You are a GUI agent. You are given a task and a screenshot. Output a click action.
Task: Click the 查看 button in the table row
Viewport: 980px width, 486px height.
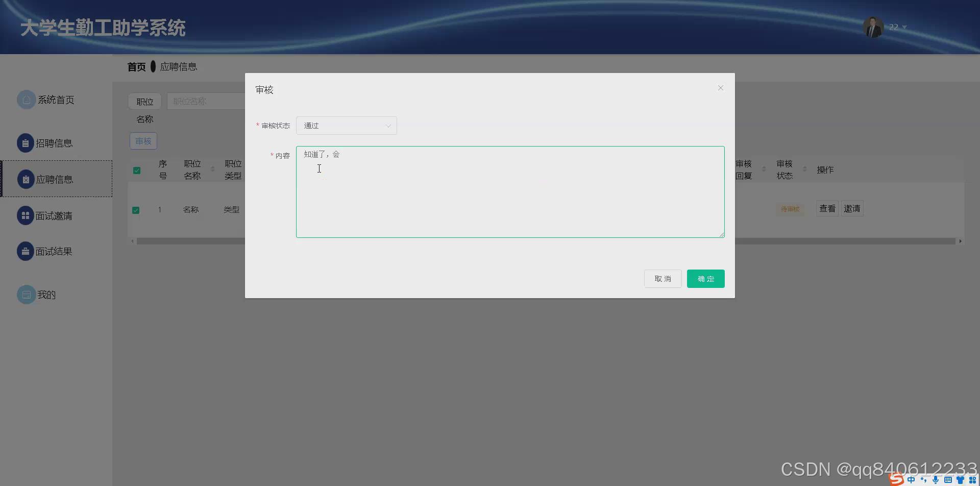pos(827,208)
